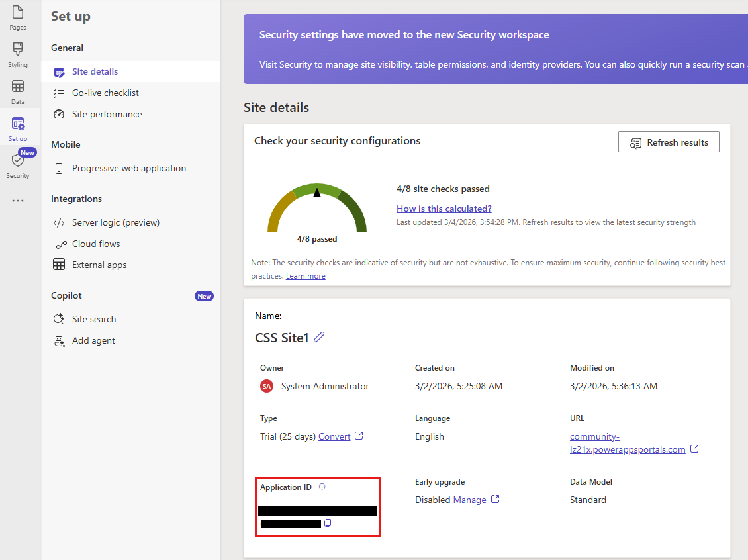Open Progressive web application settings
The width and height of the screenshot is (748, 560).
pos(130,168)
